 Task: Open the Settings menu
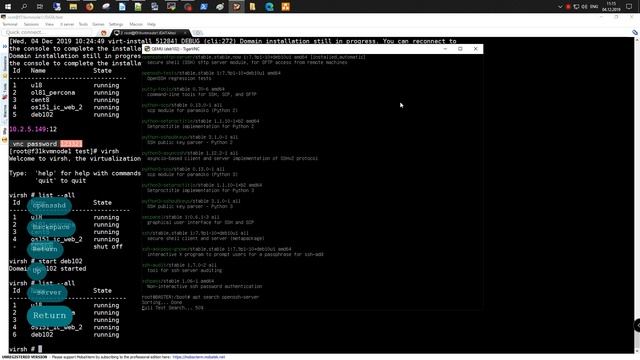pyautogui.click(x=116, y=24)
